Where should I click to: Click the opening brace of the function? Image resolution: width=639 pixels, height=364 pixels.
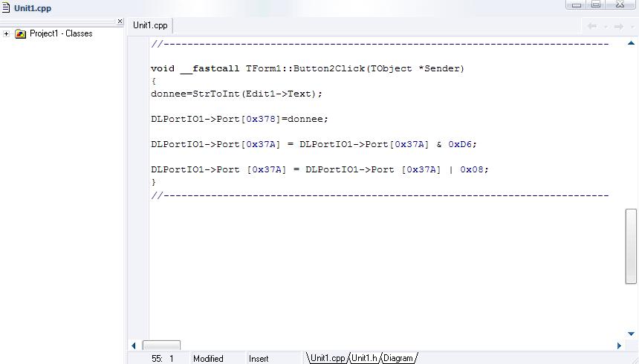(154, 81)
